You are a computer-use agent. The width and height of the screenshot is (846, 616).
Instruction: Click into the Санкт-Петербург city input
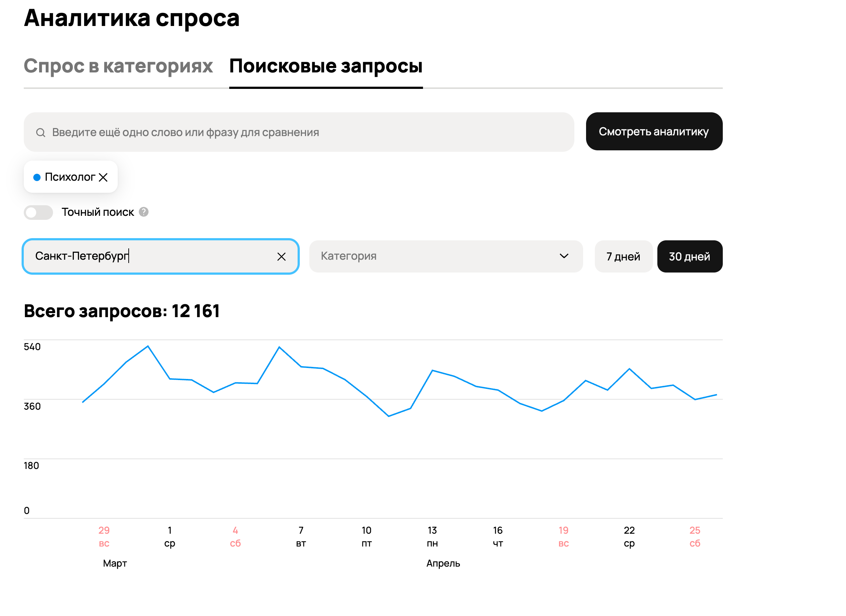(149, 256)
